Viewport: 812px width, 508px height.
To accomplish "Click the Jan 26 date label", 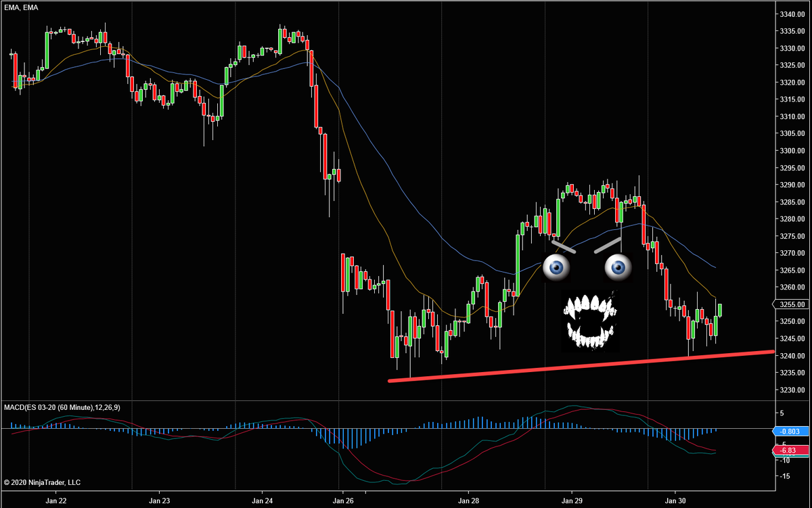I will point(342,501).
